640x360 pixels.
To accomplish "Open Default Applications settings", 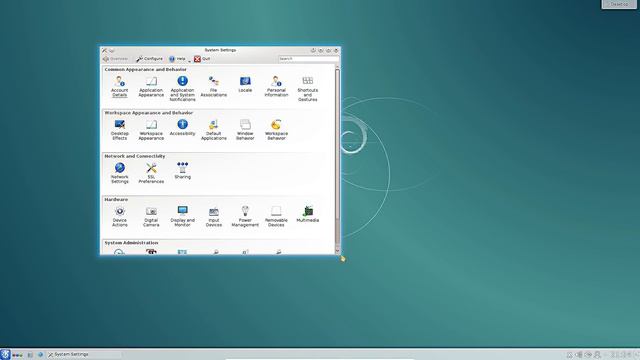I will pos(213,130).
